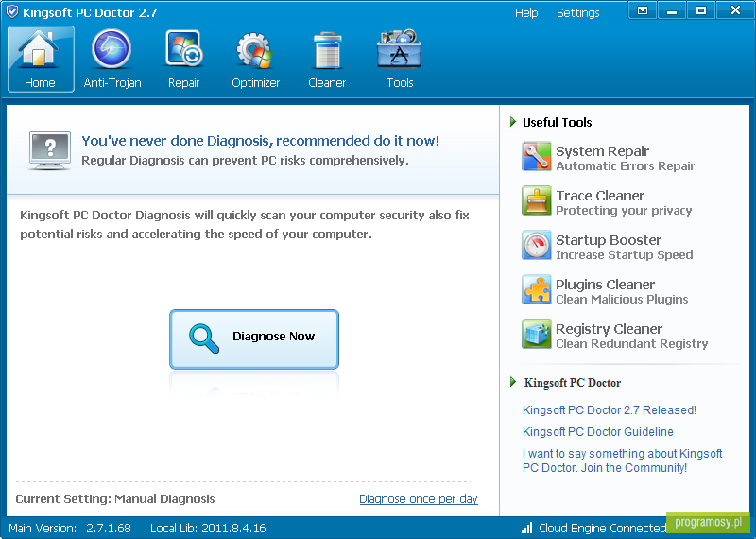Click the Startup Booster gauge icon
The width and height of the screenshot is (756, 539).
point(536,245)
